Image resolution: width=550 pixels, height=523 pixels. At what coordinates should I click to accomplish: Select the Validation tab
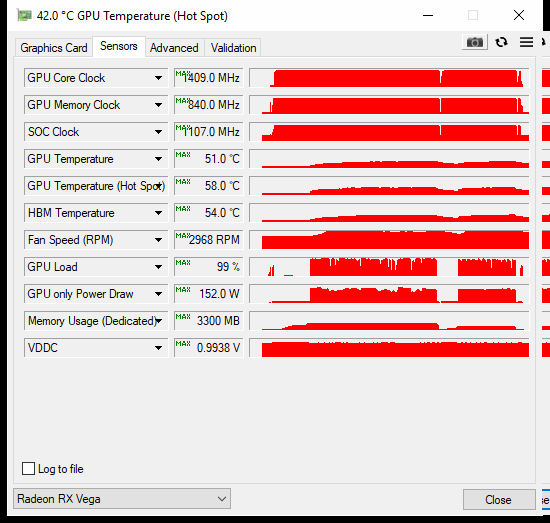(234, 48)
